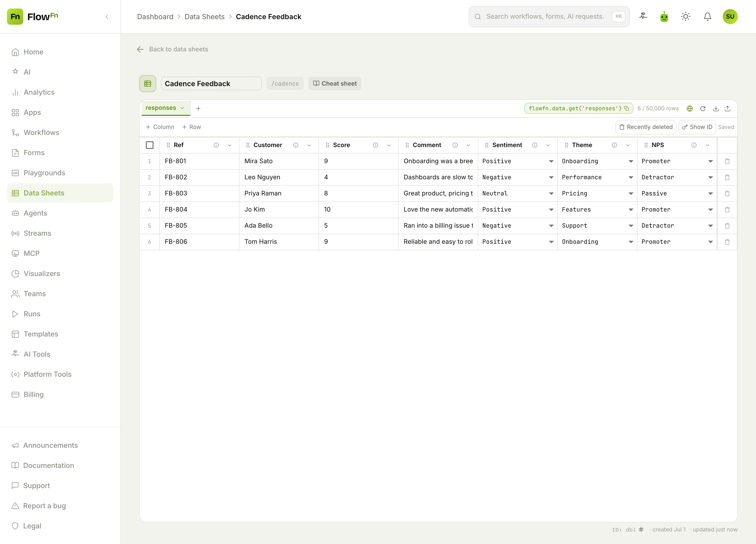Add a new Column
The height and width of the screenshot is (544, 756).
point(160,127)
